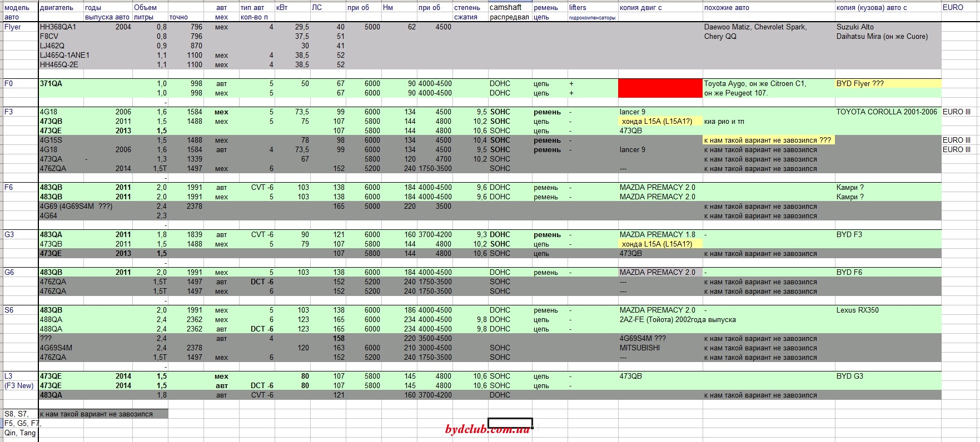Select the Lexus RX350 cell
The image size is (980, 442).
857,310
